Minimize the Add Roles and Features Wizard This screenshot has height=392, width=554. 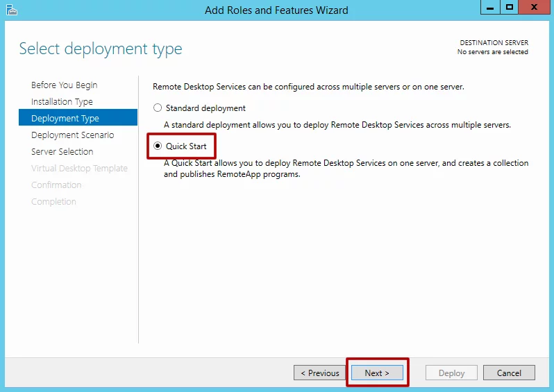click(x=489, y=8)
